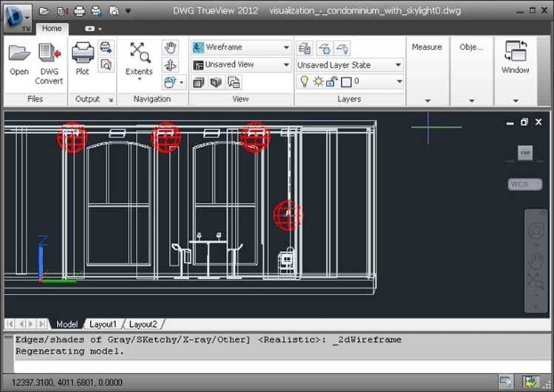
Task: Toggle layer 0 freeze sun icon
Action: (x=318, y=82)
